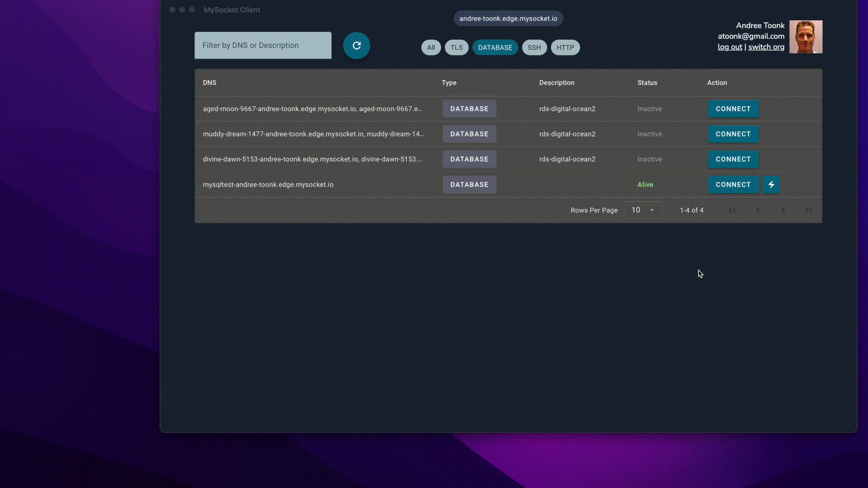Go to next page arrow icon
This screenshot has width=868, height=488.
coord(783,210)
